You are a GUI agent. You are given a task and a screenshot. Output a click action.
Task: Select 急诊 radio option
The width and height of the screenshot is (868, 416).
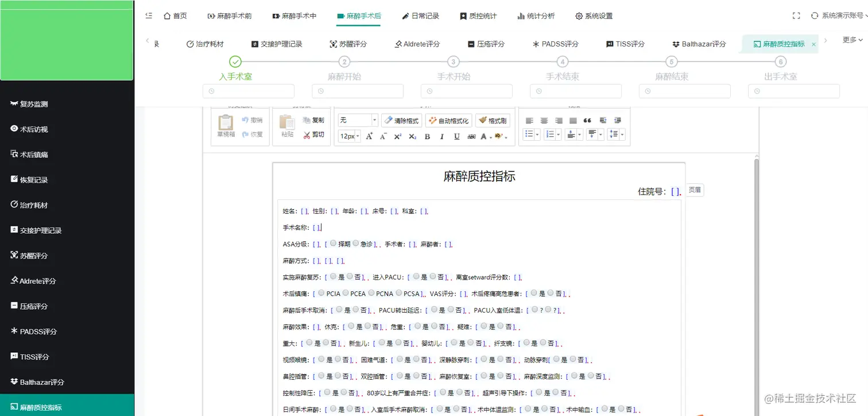pos(356,244)
